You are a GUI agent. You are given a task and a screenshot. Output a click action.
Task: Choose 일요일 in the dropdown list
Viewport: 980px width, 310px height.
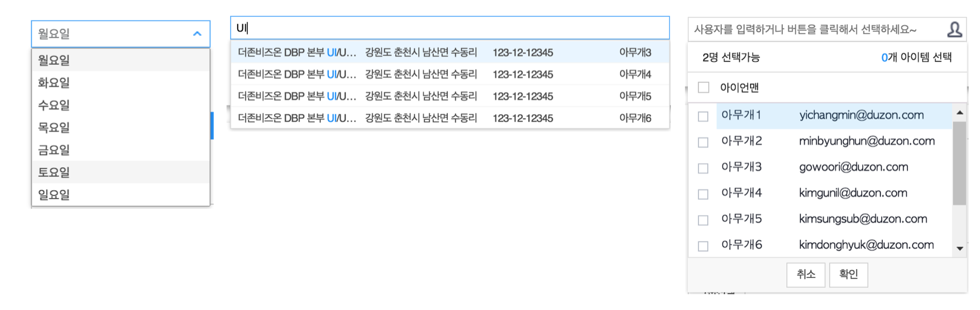(x=121, y=194)
